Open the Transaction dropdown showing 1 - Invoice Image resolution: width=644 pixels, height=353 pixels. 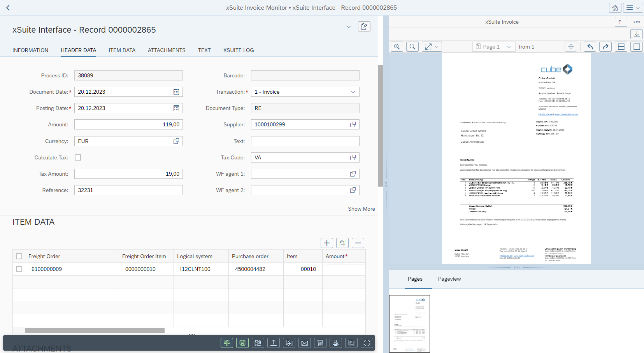coord(353,92)
